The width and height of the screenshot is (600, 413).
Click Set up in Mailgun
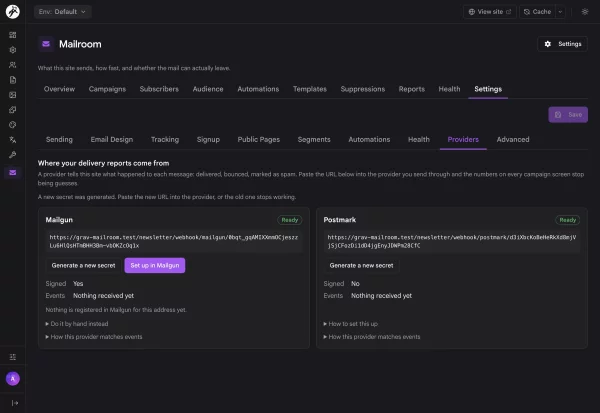point(155,265)
